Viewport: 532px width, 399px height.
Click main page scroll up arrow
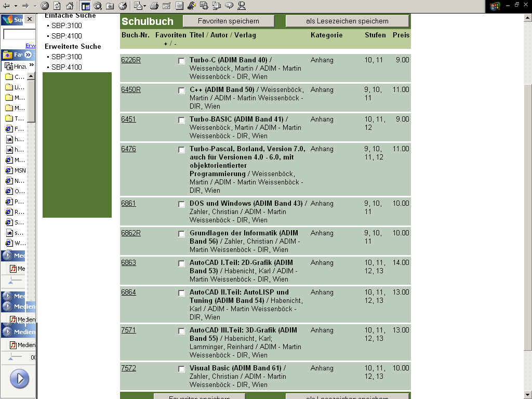tap(528, 18)
